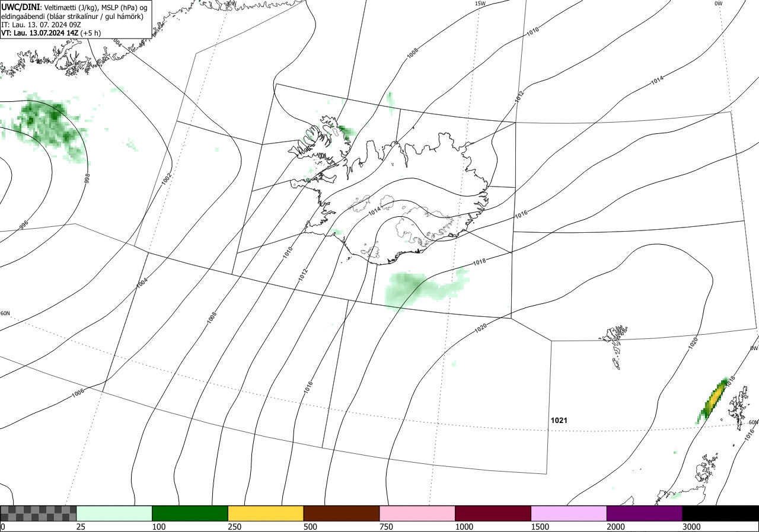
Task: Click the 998 isobar label
Action: pyautogui.click(x=87, y=178)
